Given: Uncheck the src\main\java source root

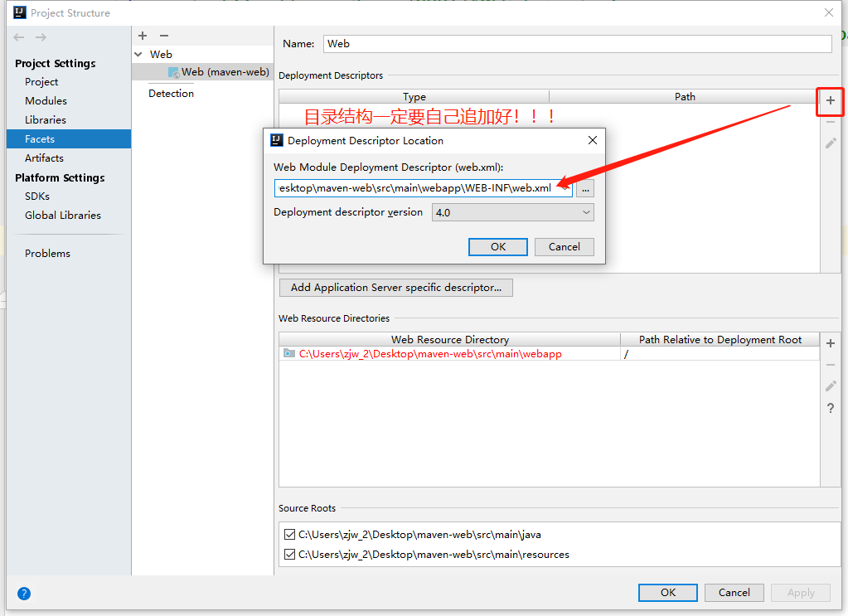Looking at the screenshot, I should point(288,535).
